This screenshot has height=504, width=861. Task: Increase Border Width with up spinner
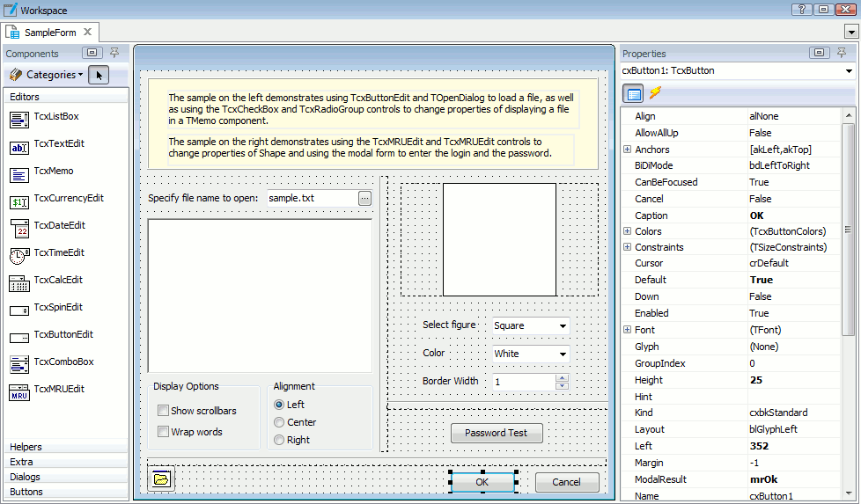click(562, 378)
